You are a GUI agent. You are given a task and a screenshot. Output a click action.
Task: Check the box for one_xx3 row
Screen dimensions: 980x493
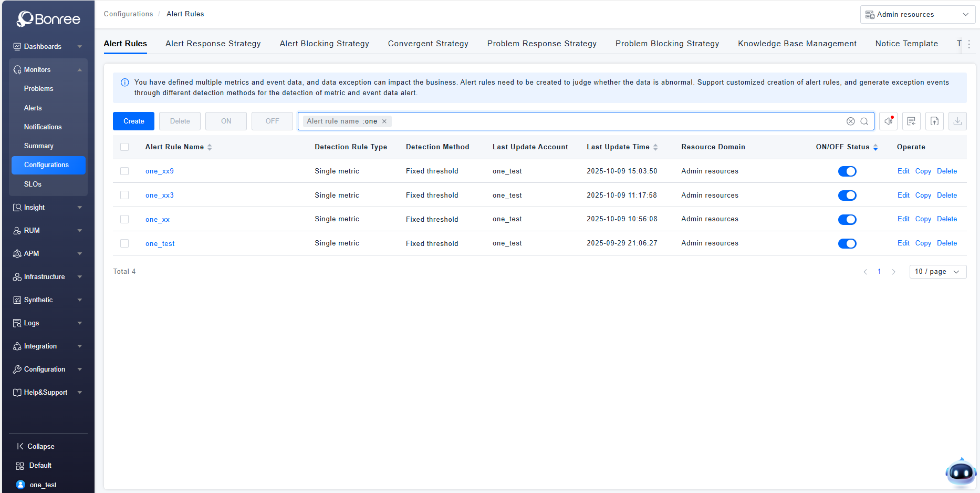(124, 195)
